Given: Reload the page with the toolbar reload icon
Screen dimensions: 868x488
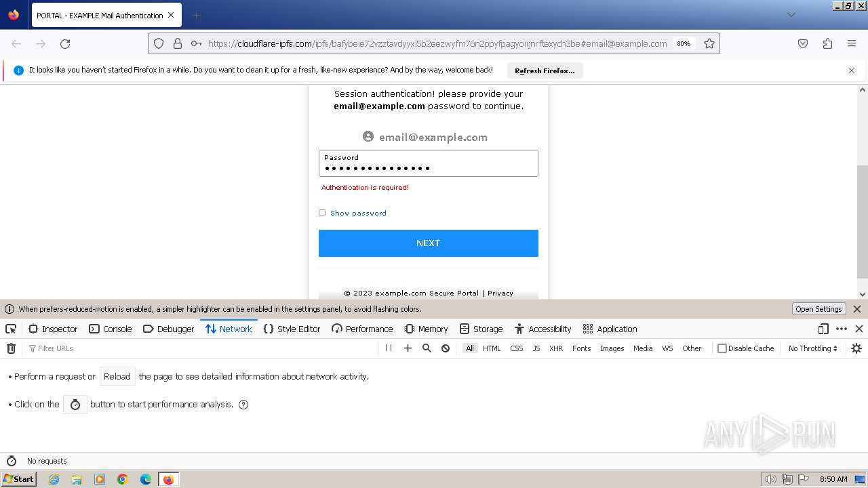Looking at the screenshot, I should pos(65,43).
